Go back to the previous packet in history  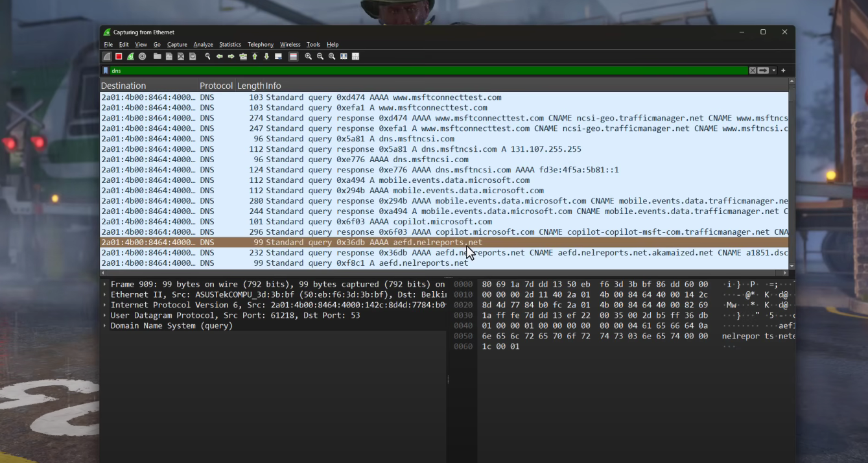219,56
